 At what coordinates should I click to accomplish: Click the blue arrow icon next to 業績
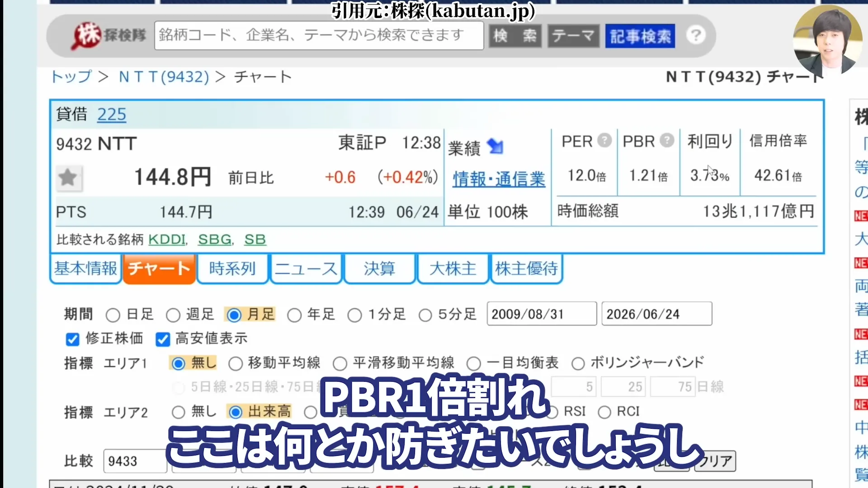[x=495, y=146]
